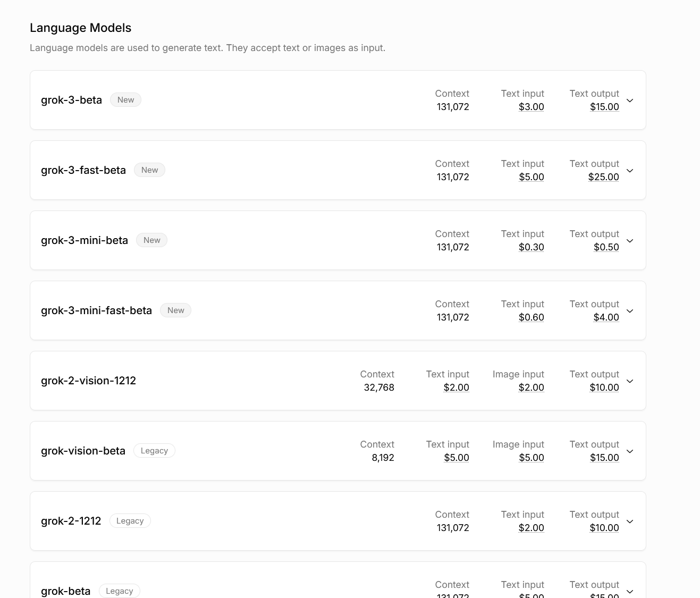
Task: Click grok-2-1212 context value 131,072
Action: coord(453,528)
